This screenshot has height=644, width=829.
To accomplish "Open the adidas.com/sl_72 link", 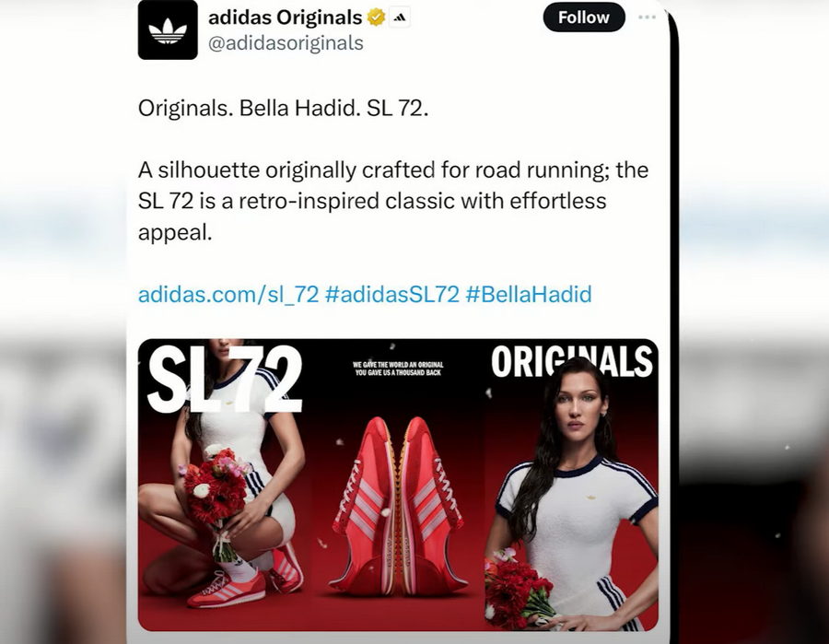I will [228, 295].
